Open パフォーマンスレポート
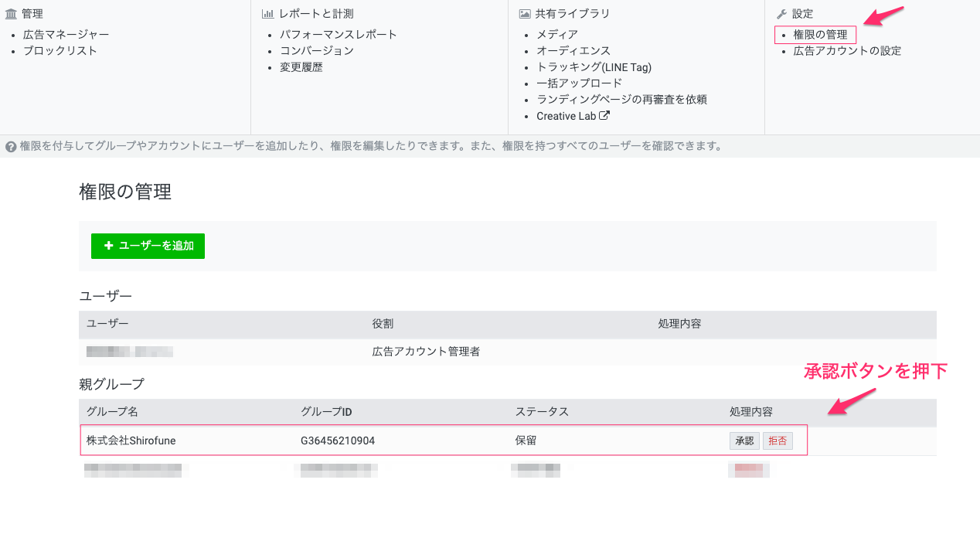The height and width of the screenshot is (541, 980). [339, 35]
